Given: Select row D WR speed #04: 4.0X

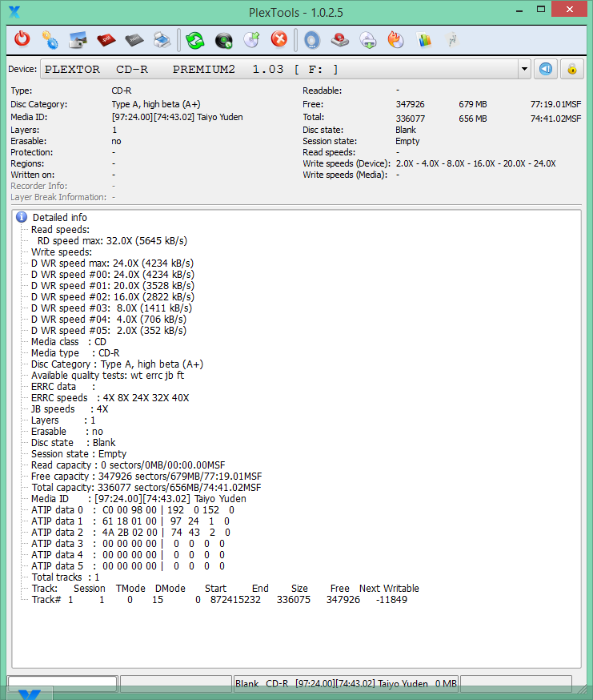Looking at the screenshot, I should coord(109,319).
